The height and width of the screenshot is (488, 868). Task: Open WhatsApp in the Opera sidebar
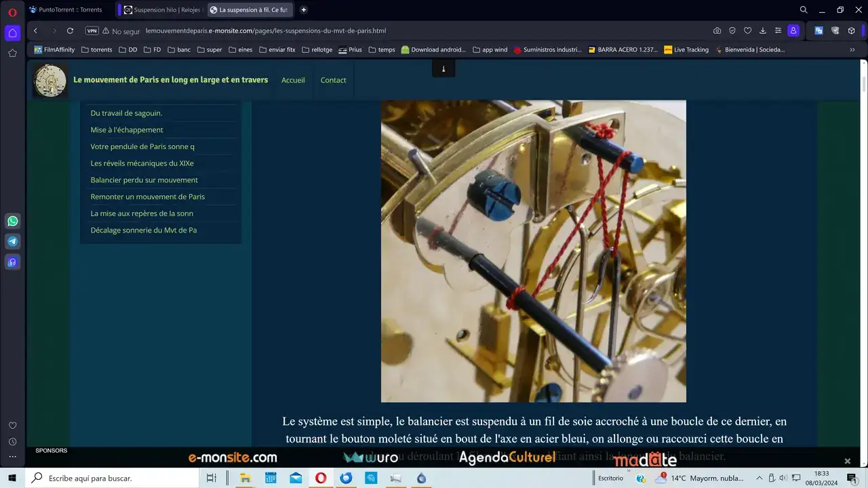pos(12,221)
